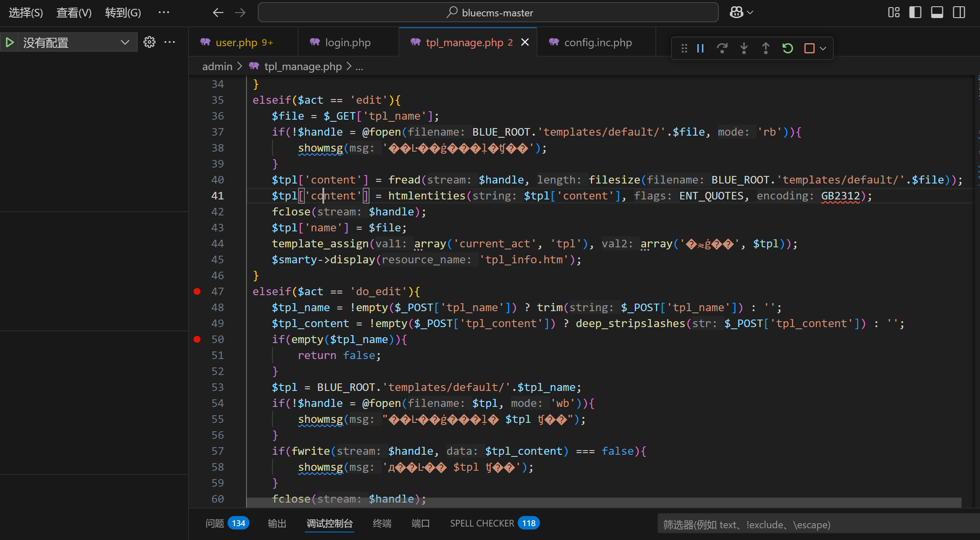
Task: Stop the debug session
Action: tap(809, 48)
